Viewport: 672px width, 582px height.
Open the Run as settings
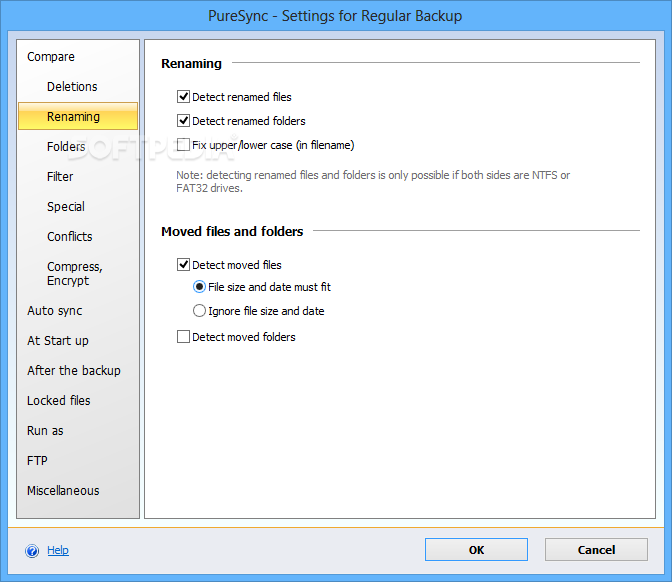click(45, 431)
